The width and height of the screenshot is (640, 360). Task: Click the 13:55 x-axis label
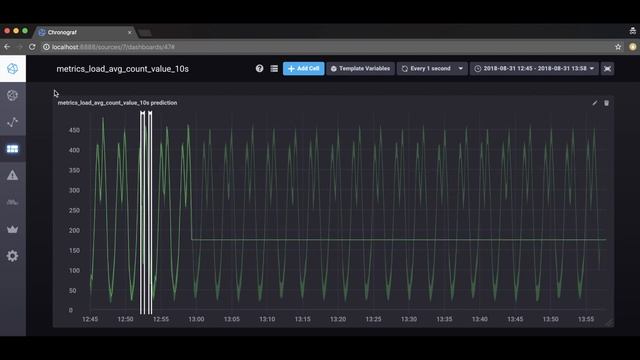point(586,319)
